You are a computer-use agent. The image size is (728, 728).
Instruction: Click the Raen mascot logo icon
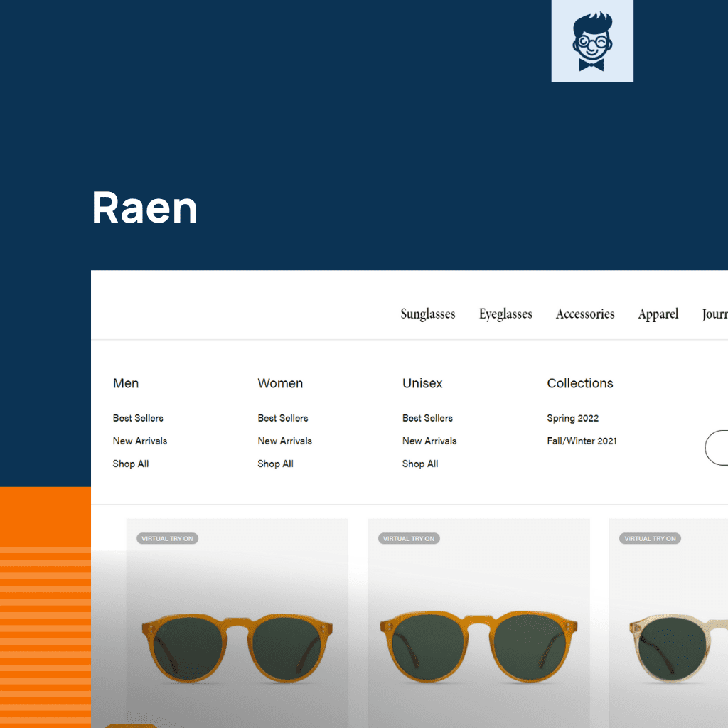(592, 41)
